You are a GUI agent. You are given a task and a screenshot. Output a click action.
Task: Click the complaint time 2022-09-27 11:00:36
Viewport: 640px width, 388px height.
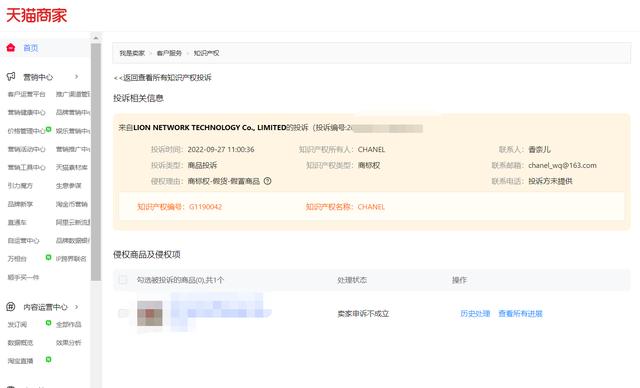(x=221, y=149)
